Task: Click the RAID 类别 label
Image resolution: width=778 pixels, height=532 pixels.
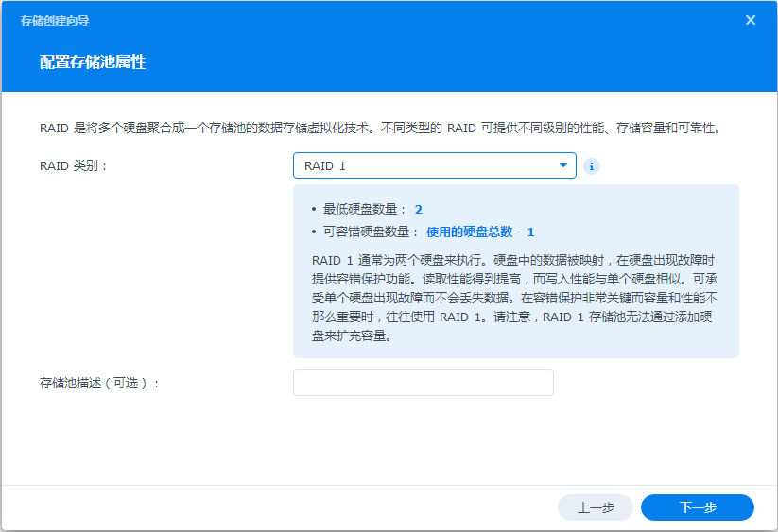Action: (73, 165)
